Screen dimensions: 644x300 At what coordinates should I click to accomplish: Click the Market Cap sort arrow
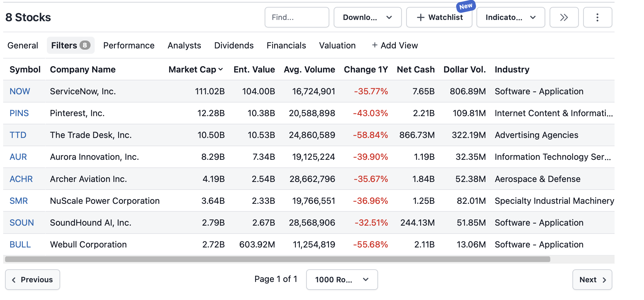pos(221,69)
